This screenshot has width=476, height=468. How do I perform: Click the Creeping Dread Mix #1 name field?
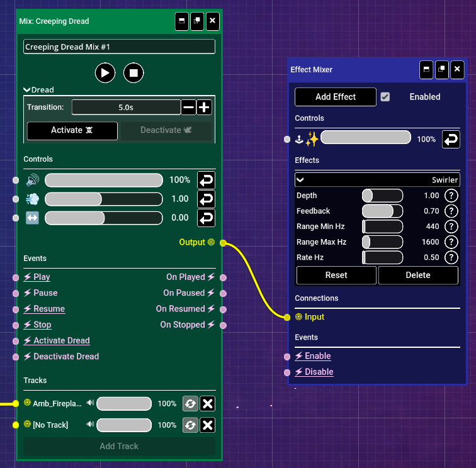119,47
